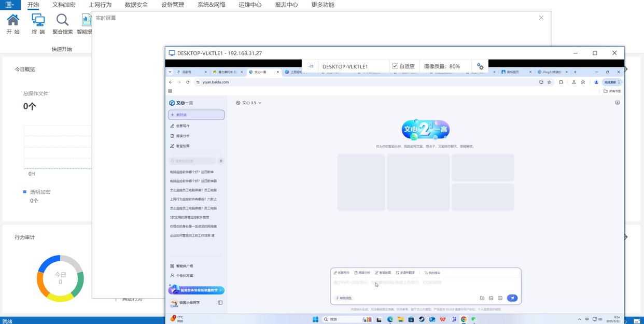
Task: Click the chat message input field
Action: (x=425, y=283)
